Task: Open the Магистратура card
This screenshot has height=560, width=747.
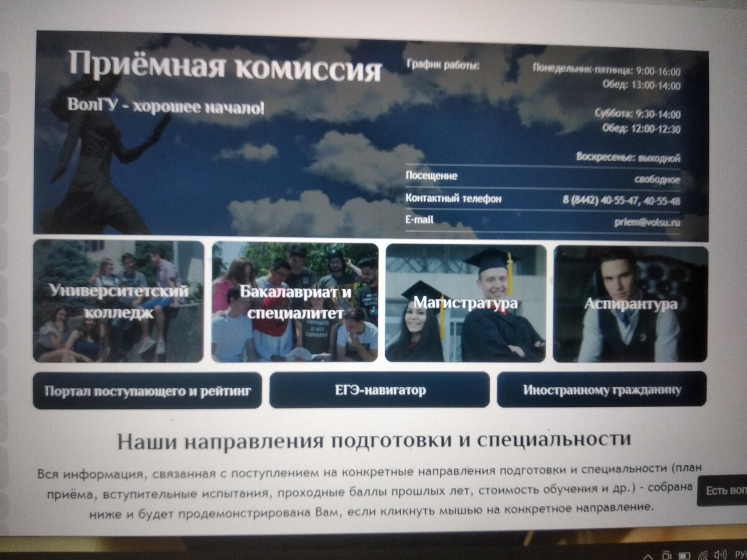Action: click(466, 303)
